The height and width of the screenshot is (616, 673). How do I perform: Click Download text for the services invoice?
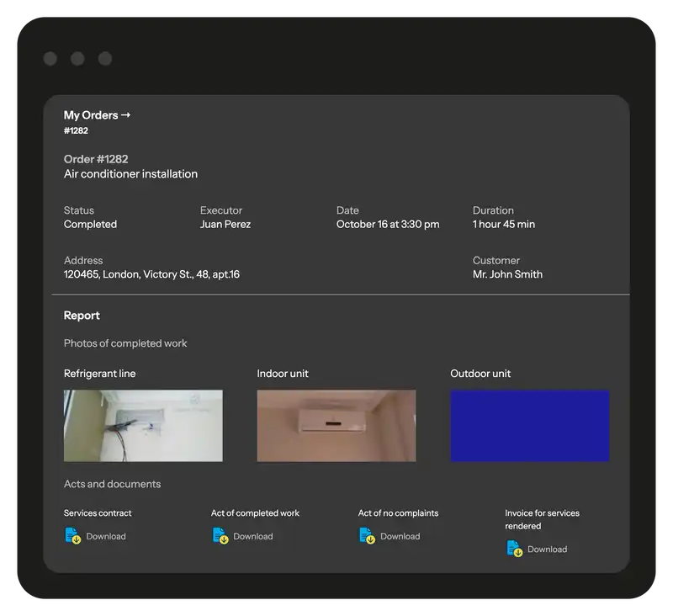[547, 550]
